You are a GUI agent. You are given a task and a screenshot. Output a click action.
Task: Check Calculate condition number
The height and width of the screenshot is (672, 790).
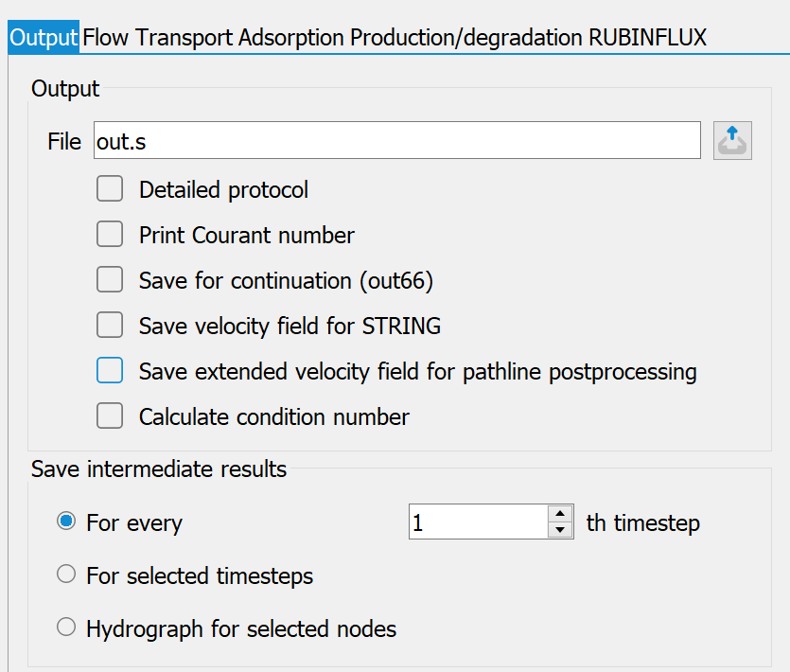click(x=110, y=416)
